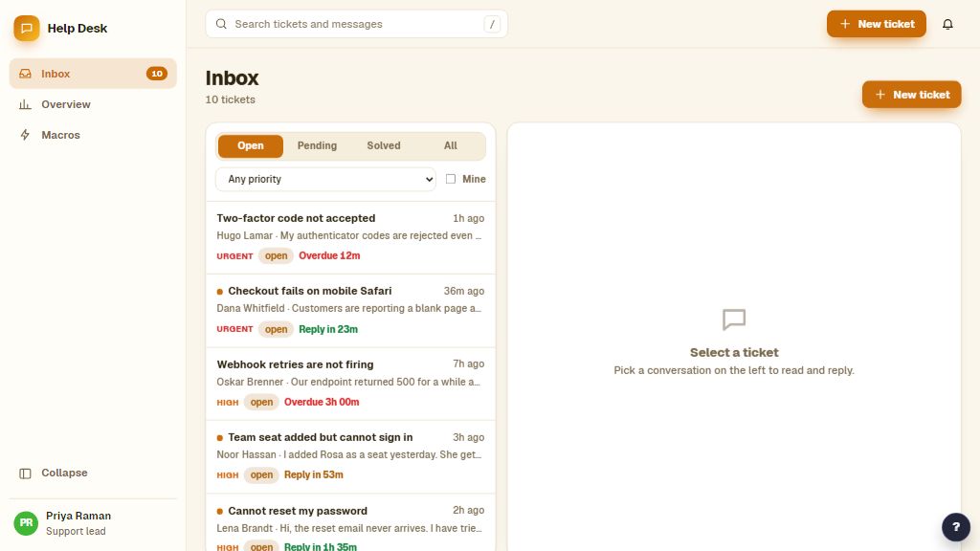Click the speech bubble placeholder icon
Screen dimensions: 980x551
734,320
